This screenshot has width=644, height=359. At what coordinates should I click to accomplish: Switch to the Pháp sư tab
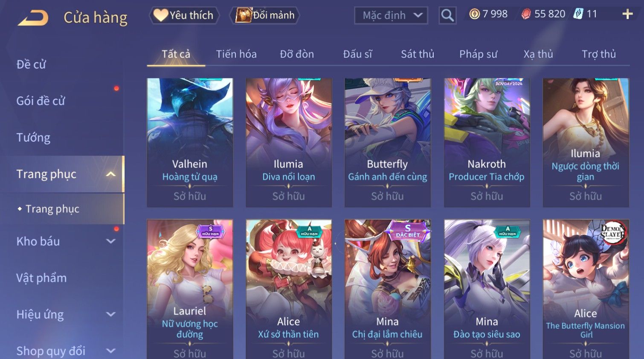478,54
